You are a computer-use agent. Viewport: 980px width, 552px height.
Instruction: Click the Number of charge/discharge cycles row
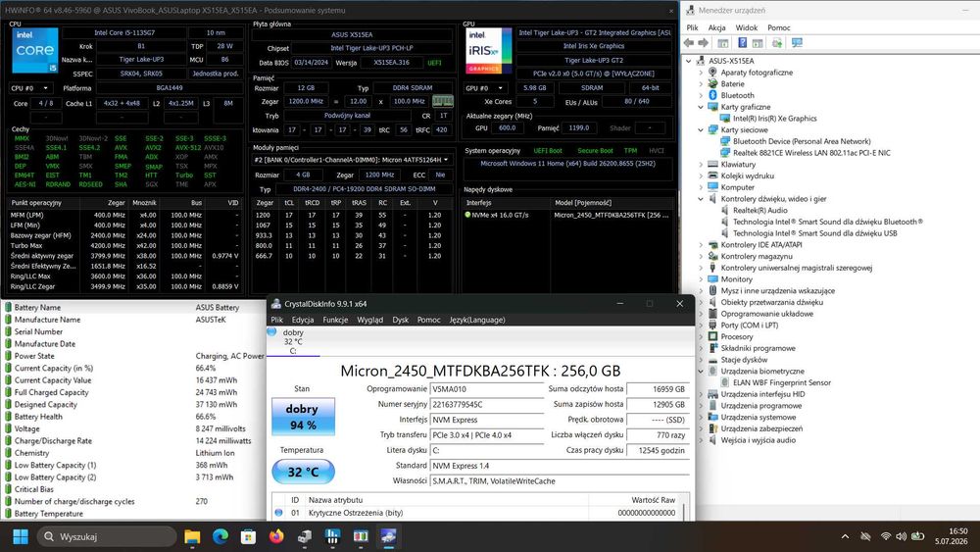(x=132, y=501)
